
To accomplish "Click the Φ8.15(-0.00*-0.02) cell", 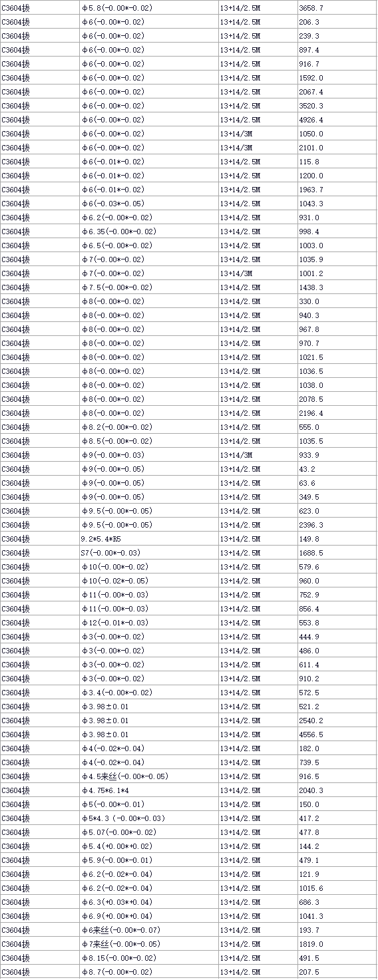I will coord(148,958).
